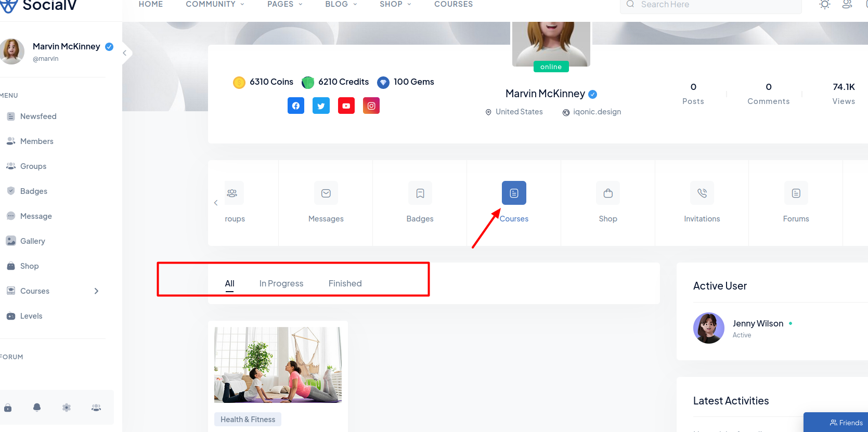Click the Search Here input field

pos(710,5)
